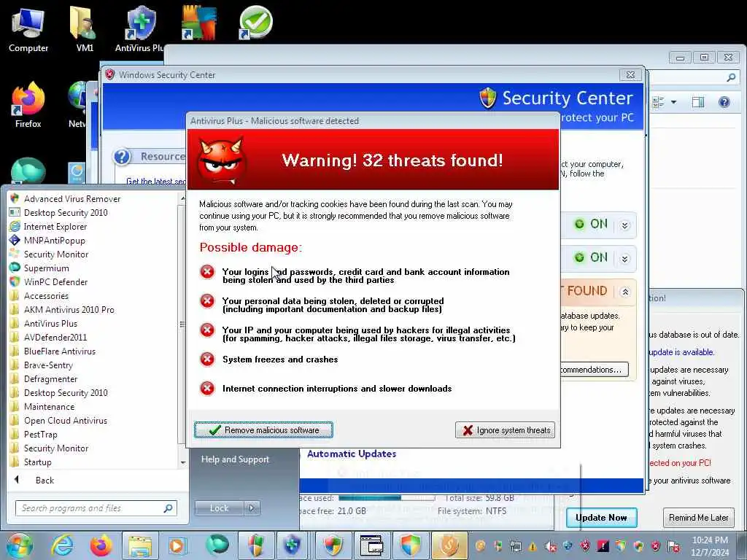Open the arrow menu beside Lock
Image resolution: width=747 pixels, height=560 pixels.
(252, 508)
